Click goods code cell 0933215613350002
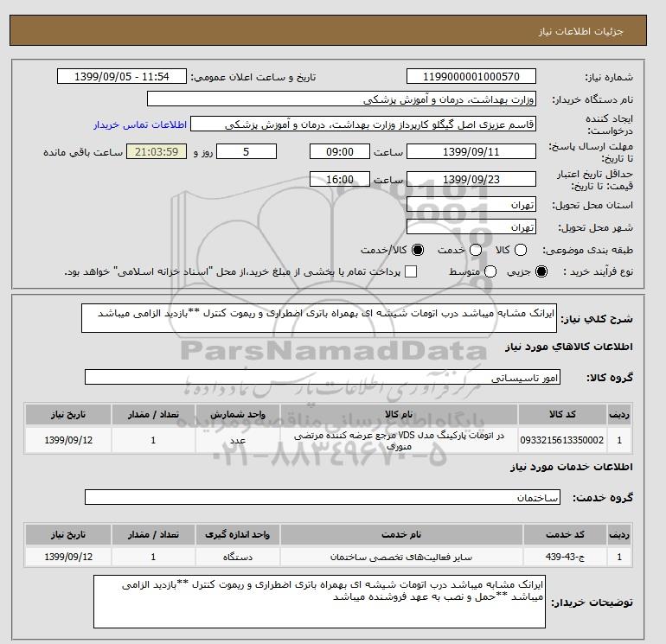Screen dimensions: 666x644 [x=562, y=440]
